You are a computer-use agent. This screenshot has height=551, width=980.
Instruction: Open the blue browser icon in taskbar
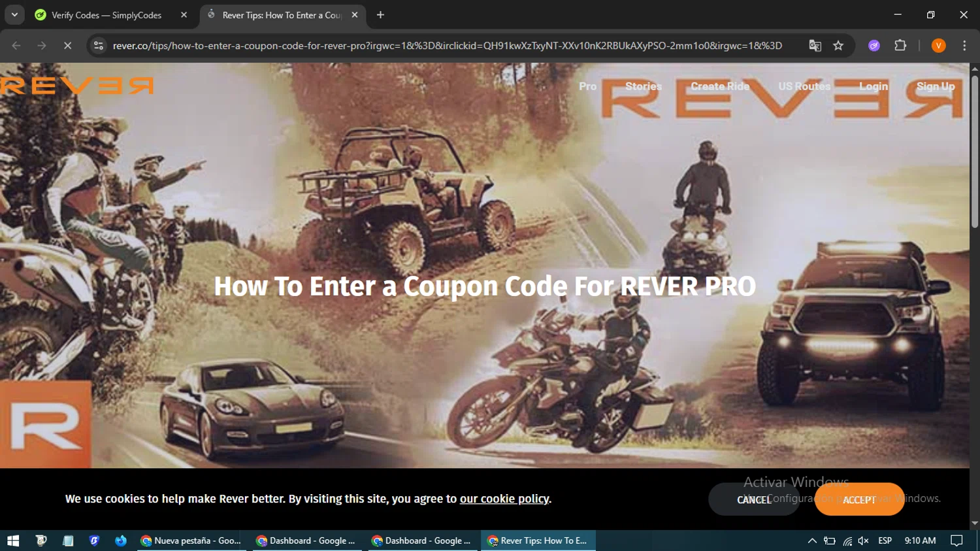tap(121, 541)
